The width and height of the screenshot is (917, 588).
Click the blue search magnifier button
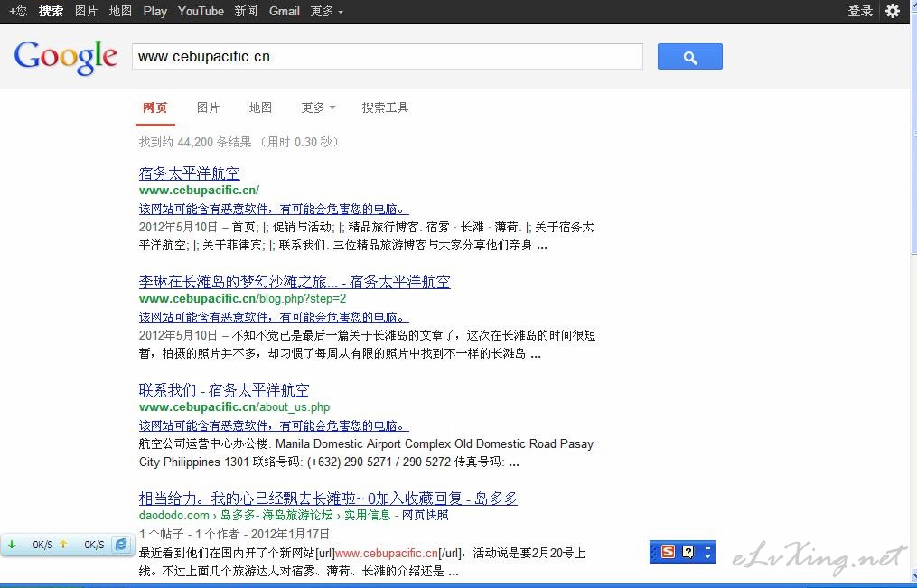pos(689,57)
